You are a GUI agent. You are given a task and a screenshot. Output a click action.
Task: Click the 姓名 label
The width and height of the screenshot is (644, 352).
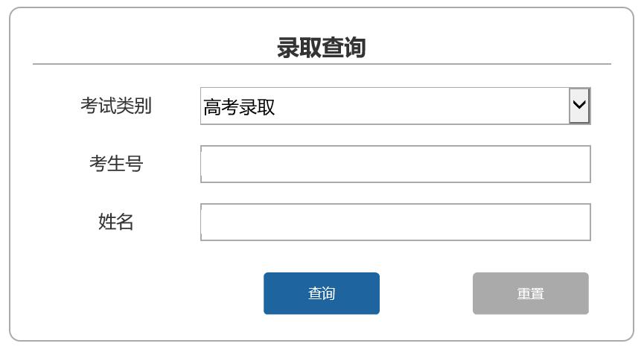116,222
